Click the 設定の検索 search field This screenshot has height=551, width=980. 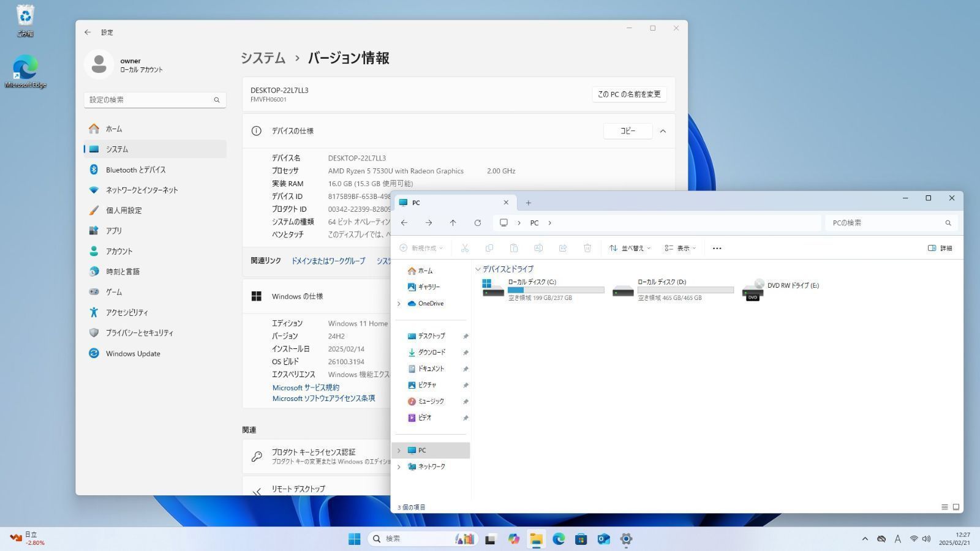[x=155, y=100]
